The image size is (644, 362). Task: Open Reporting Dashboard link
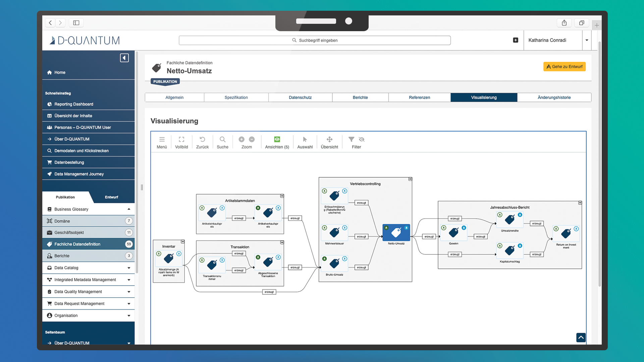74,104
